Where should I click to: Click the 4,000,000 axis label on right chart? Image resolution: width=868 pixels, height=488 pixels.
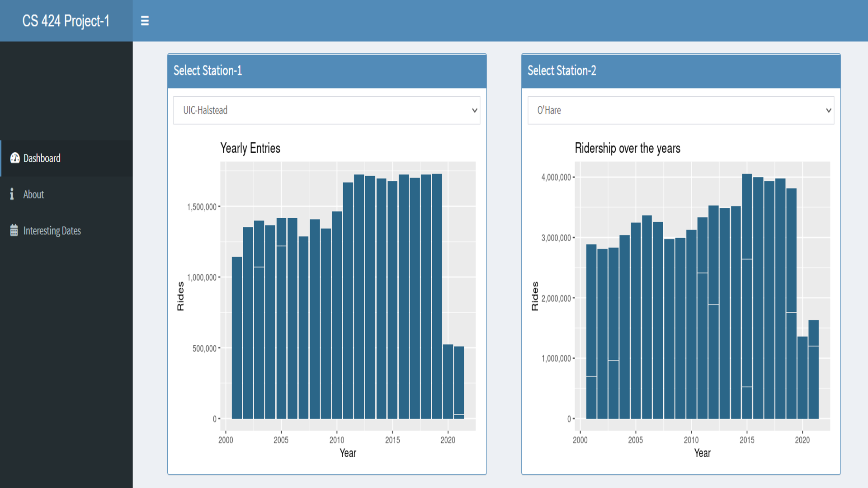(x=556, y=178)
